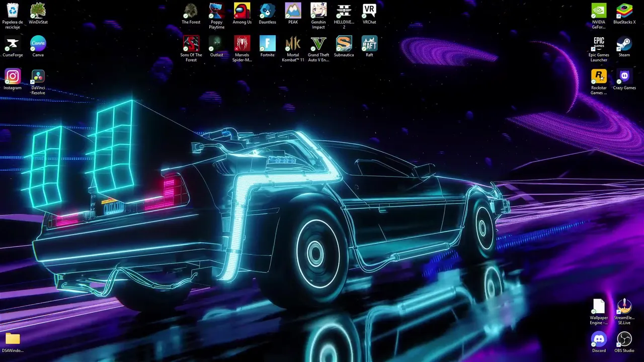Click the Sons Of The Forest icon
This screenshot has width=644, height=362.
point(191,43)
